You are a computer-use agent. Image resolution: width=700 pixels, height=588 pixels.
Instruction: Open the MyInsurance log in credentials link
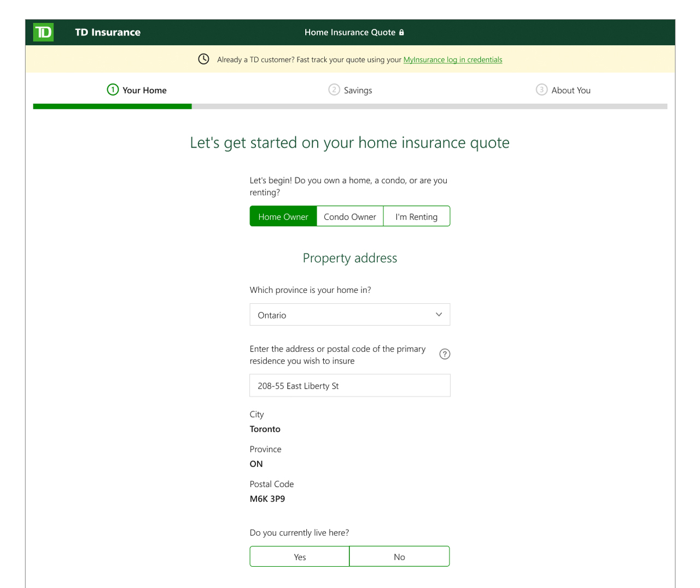[452, 60]
